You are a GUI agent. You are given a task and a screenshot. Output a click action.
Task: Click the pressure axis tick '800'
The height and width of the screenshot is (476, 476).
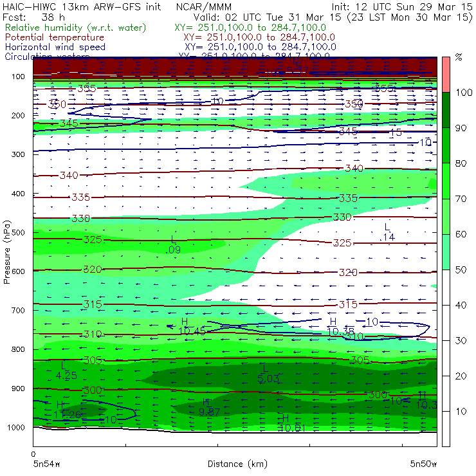18,349
